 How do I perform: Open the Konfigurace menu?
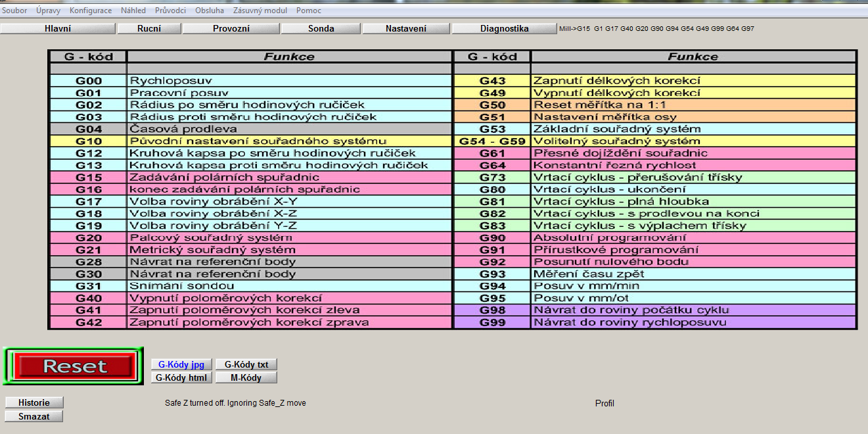click(91, 11)
